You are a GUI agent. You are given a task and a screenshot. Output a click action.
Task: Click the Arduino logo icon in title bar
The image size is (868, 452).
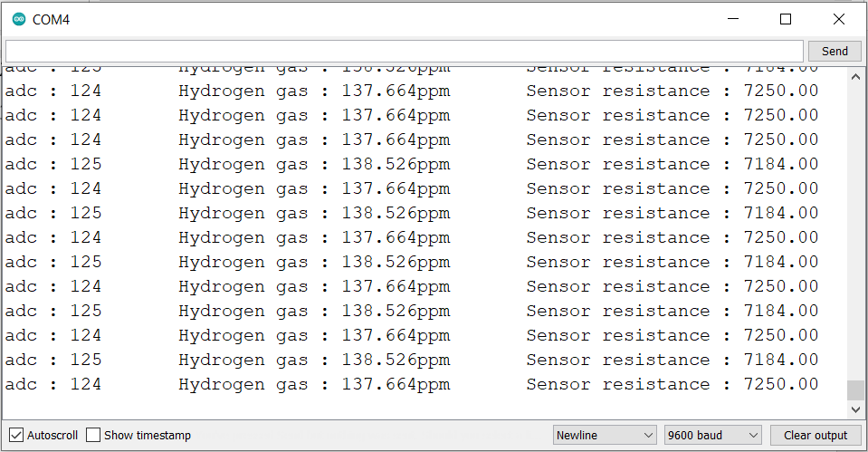point(18,19)
